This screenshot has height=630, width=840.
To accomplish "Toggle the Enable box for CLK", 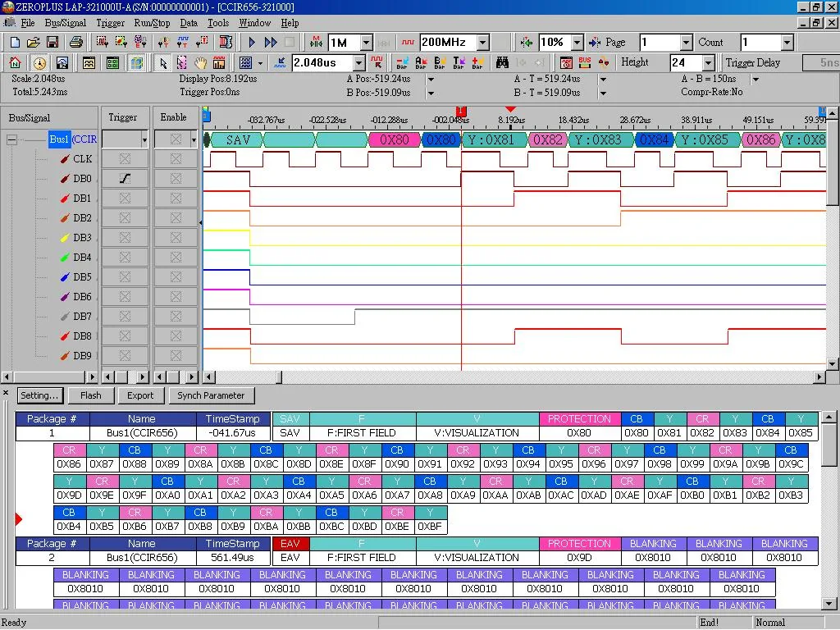I will [176, 158].
